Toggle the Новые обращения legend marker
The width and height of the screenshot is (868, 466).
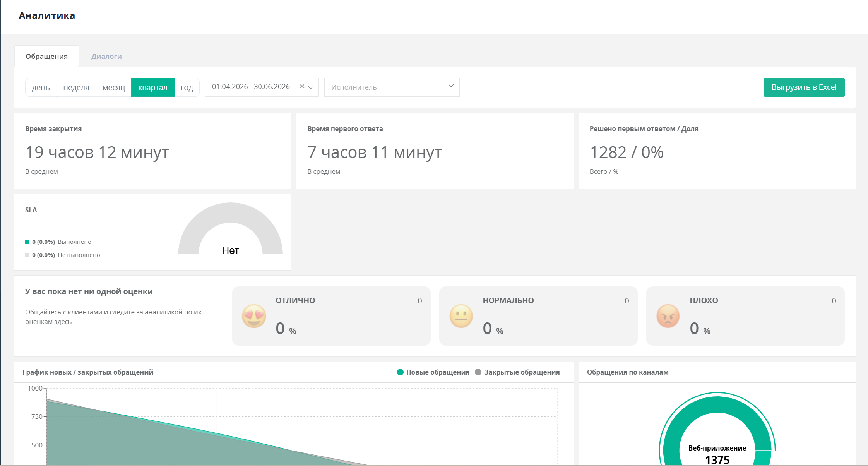pos(401,372)
